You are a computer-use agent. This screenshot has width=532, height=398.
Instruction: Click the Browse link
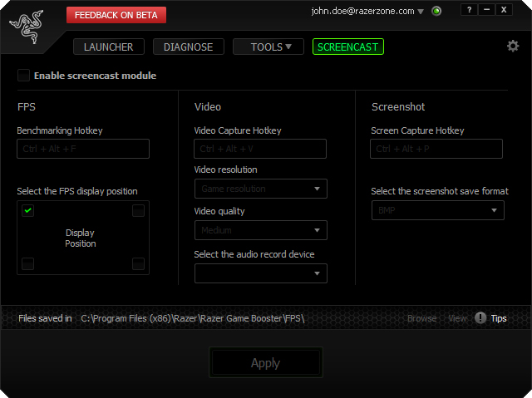point(421,319)
